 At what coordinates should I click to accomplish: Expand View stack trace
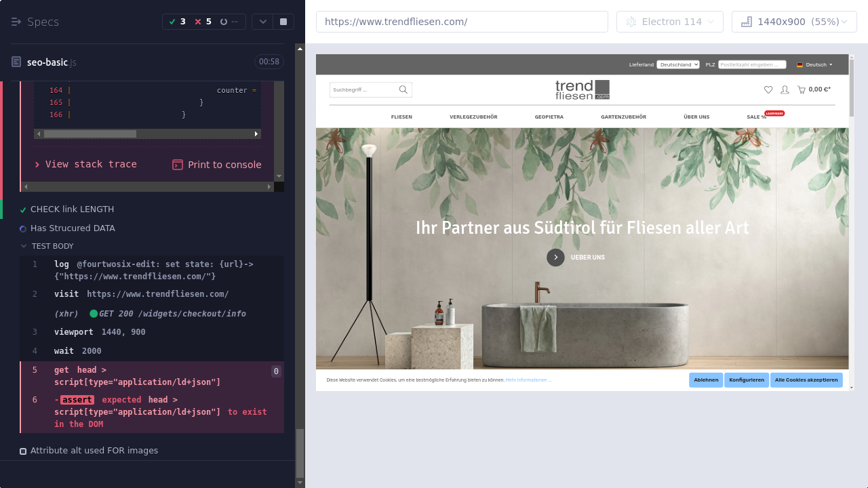[85, 164]
